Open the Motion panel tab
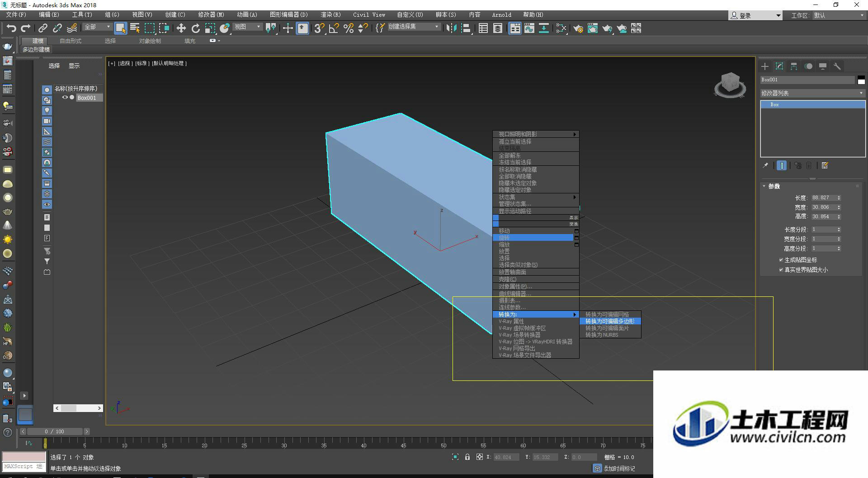The width and height of the screenshot is (868, 478). (808, 66)
